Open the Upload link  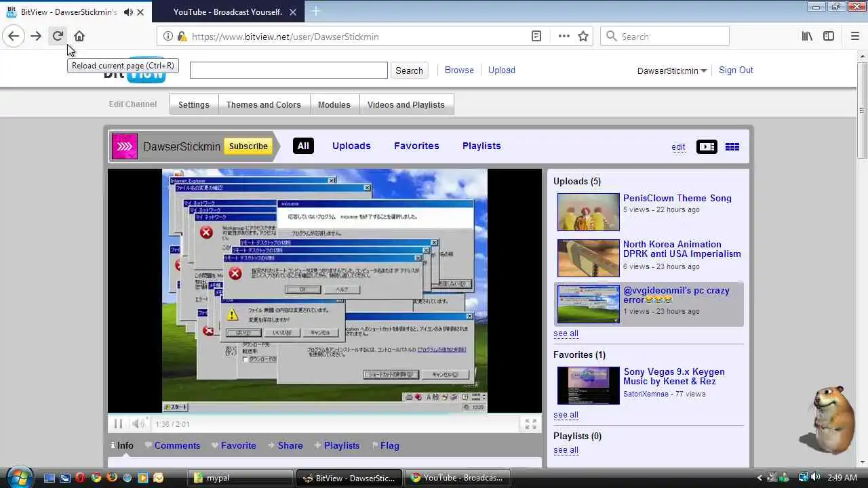(x=502, y=70)
